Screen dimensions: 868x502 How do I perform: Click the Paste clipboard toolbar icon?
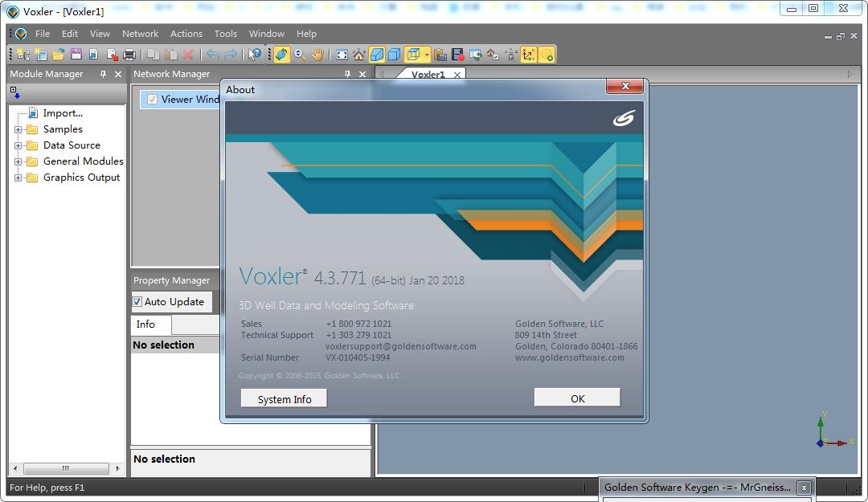tap(171, 55)
